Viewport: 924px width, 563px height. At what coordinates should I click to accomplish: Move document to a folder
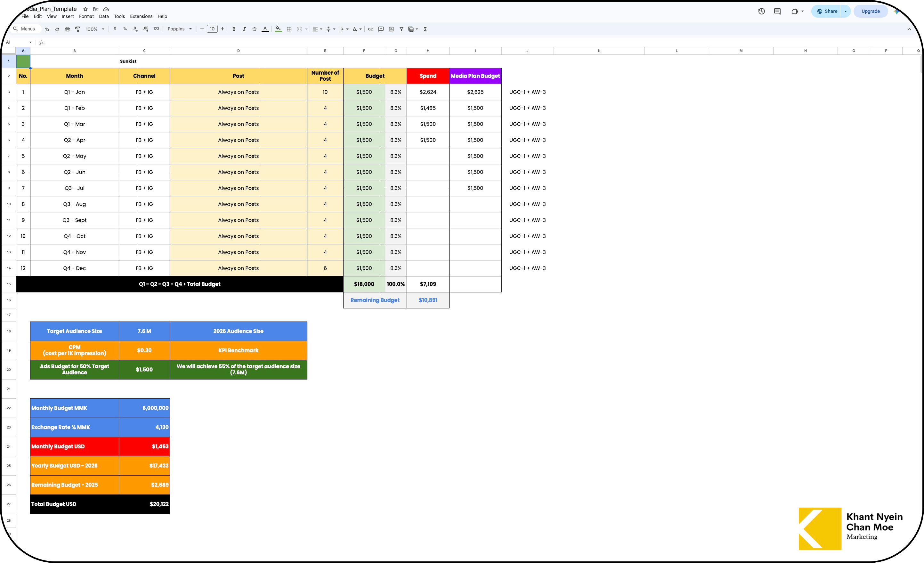pos(96,9)
